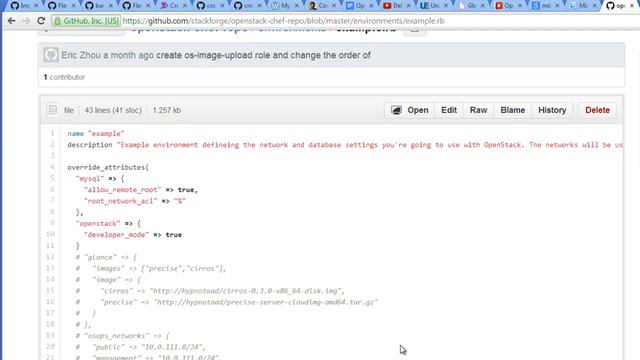Viewport: 640px width, 360px height.
Task: Open Eric Zhou's profile link
Action: 81,55
